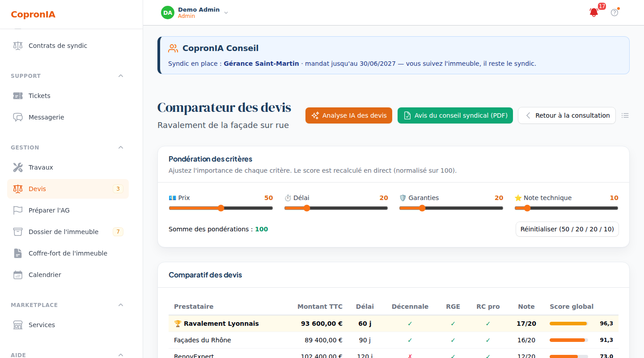Click the Délai weighting slider handle

click(306, 208)
